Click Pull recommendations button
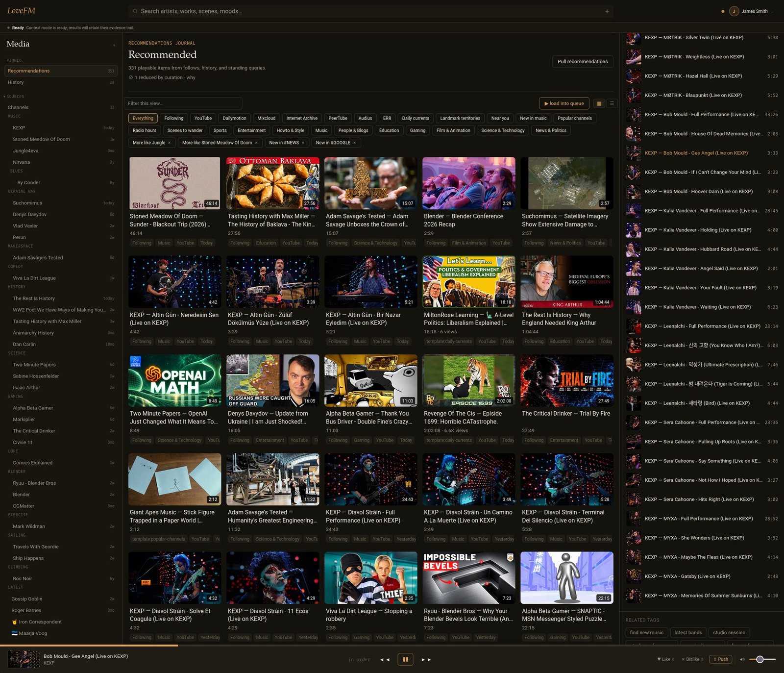 pyautogui.click(x=583, y=61)
